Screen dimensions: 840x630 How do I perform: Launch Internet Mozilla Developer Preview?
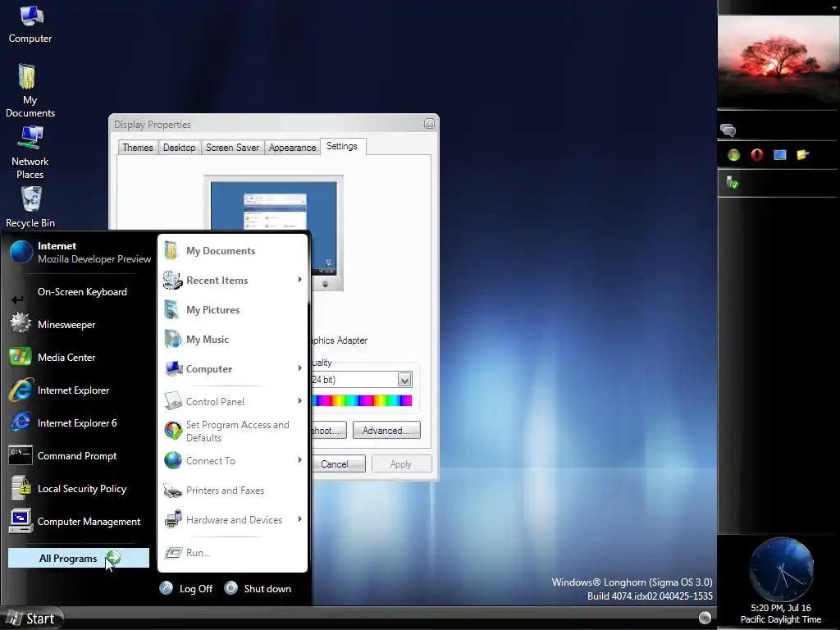pos(80,253)
